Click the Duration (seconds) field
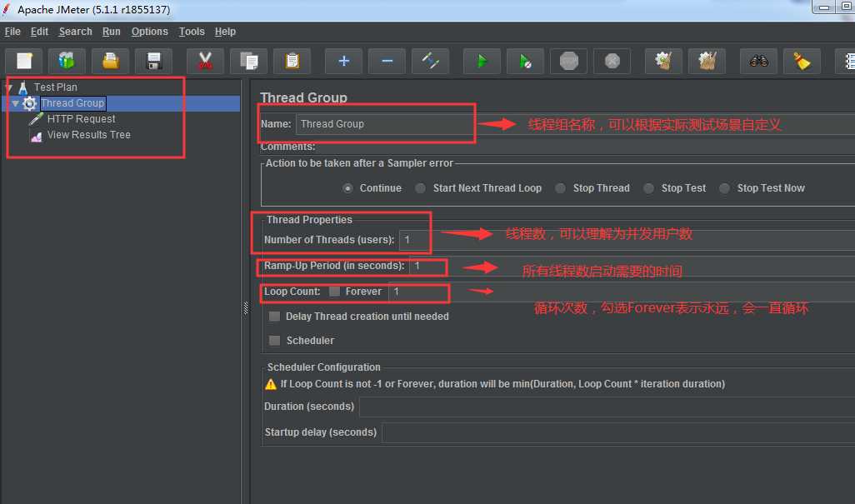The height and width of the screenshot is (504, 855). point(607,407)
